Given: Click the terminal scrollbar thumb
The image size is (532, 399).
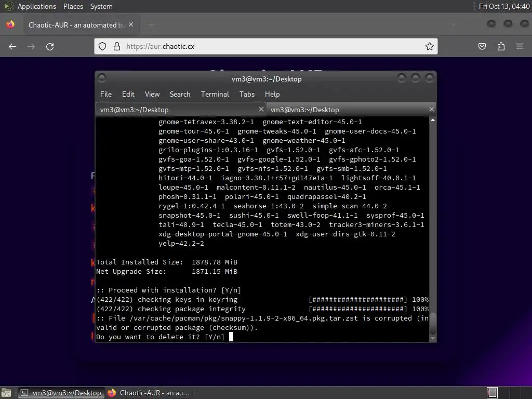Looking at the screenshot, I should (x=433, y=323).
